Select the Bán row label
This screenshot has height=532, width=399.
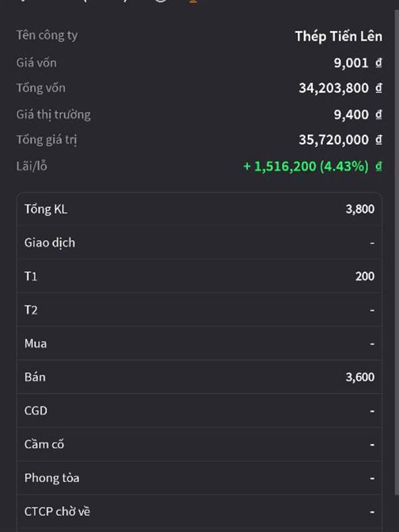click(35, 377)
